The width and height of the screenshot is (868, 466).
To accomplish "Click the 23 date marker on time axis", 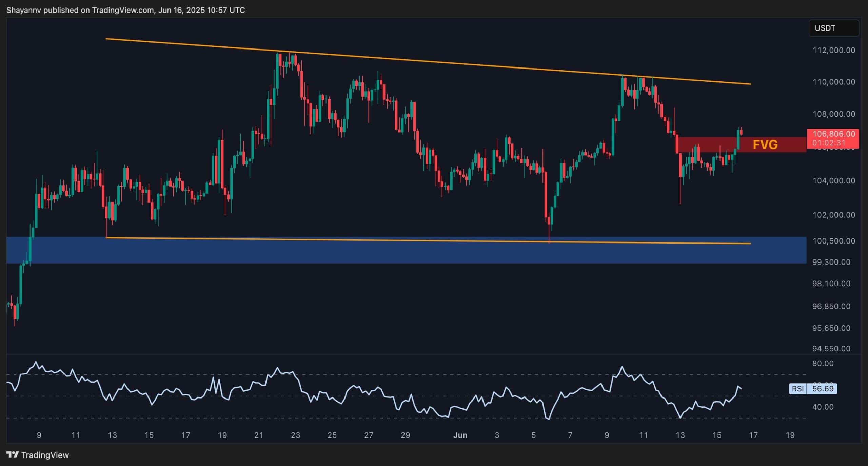I will pyautogui.click(x=295, y=435).
